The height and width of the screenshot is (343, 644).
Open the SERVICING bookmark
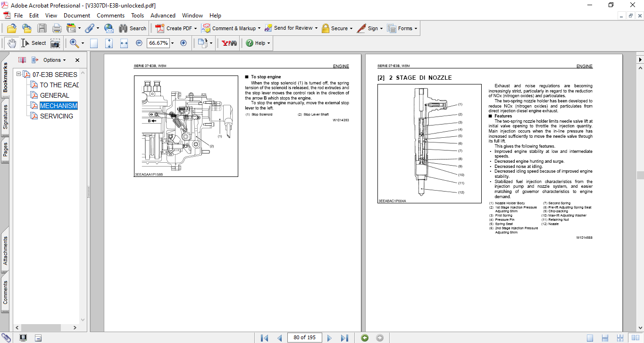pyautogui.click(x=56, y=116)
